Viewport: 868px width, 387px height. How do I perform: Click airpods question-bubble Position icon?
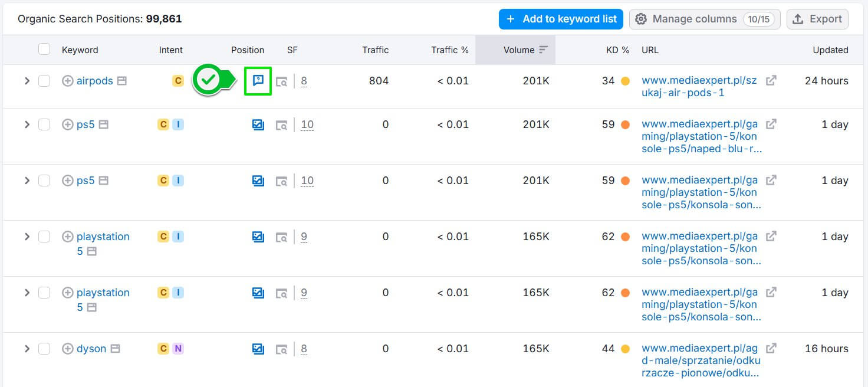258,81
